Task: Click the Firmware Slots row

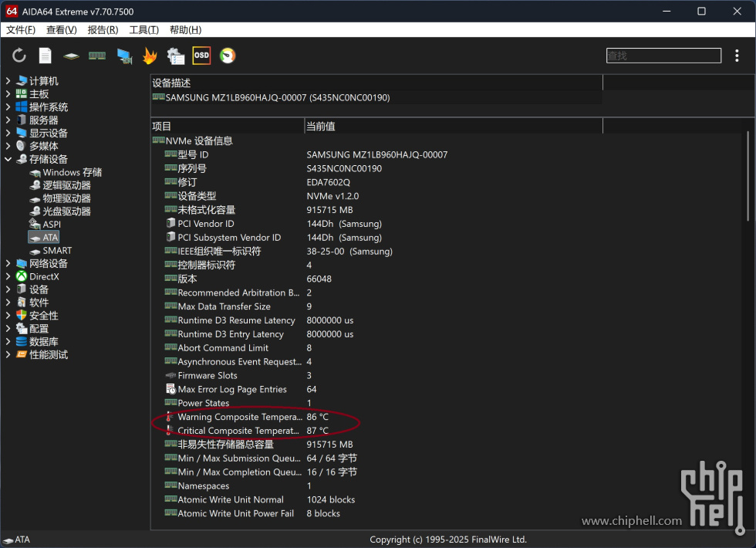Action: 376,375
